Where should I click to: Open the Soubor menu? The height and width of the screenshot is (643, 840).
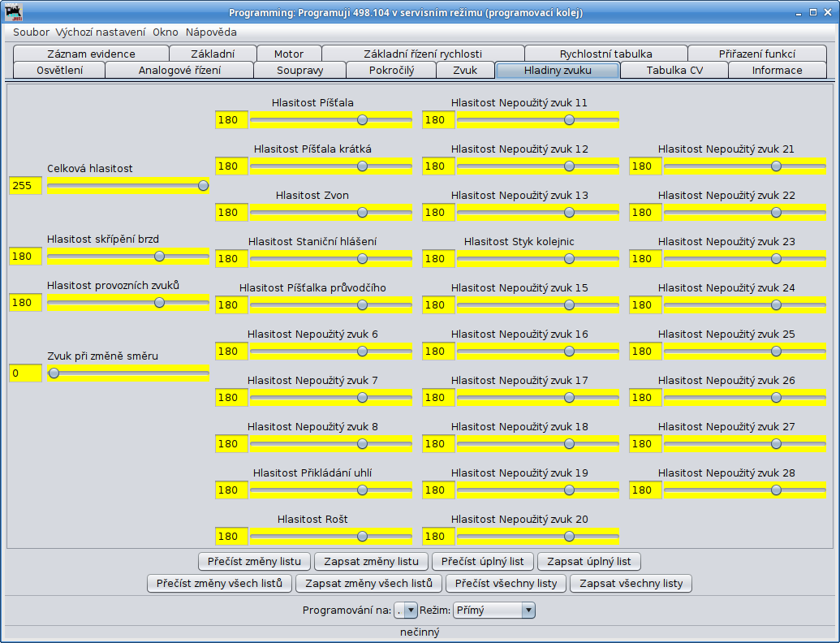pos(31,32)
